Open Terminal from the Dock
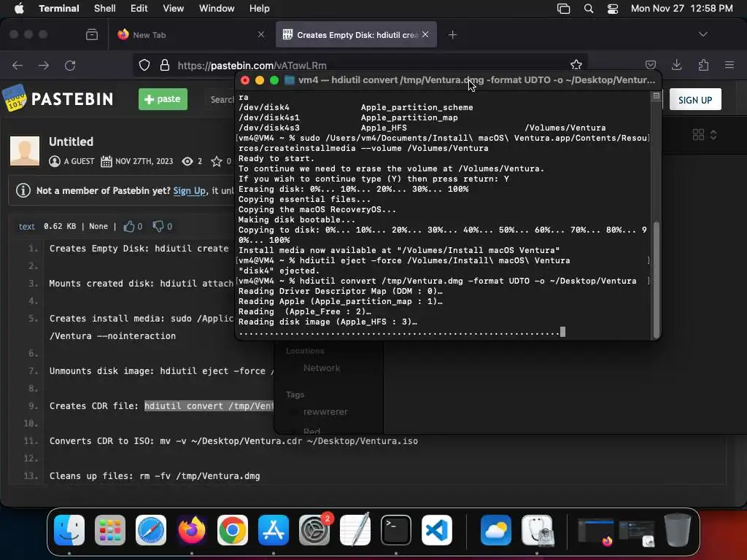The height and width of the screenshot is (560, 747). pyautogui.click(x=396, y=530)
